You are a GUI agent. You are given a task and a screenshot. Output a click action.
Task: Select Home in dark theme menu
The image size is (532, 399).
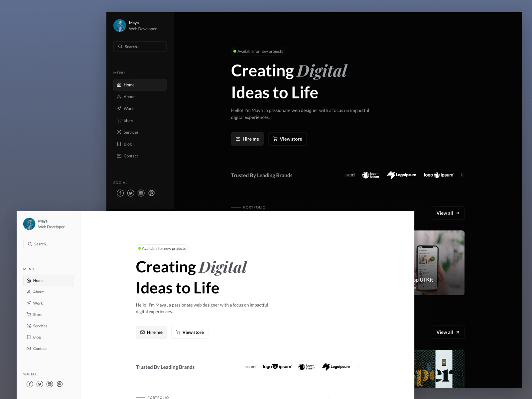click(140, 85)
